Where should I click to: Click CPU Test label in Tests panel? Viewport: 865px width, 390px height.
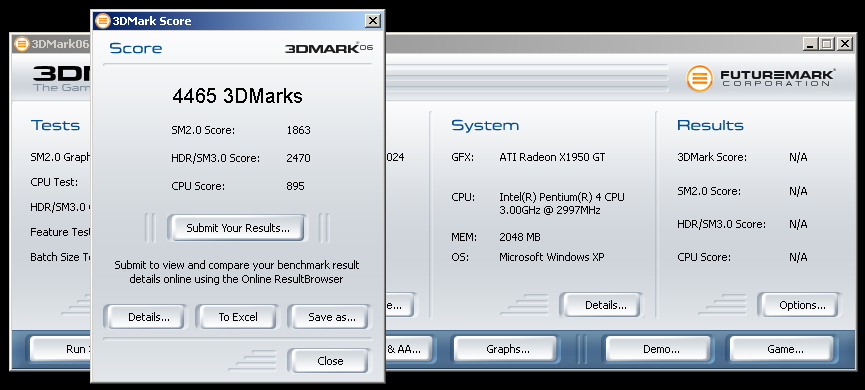coord(54,182)
